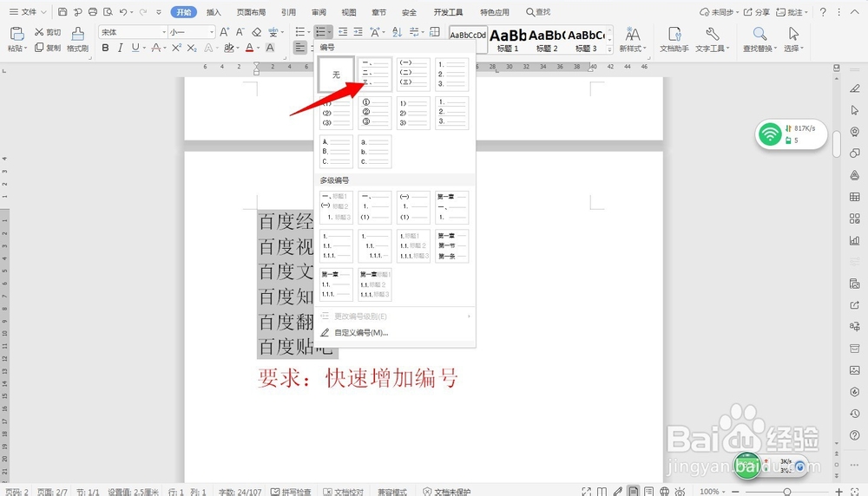
Task: Click the Paste clipboard icon
Action: click(x=17, y=35)
